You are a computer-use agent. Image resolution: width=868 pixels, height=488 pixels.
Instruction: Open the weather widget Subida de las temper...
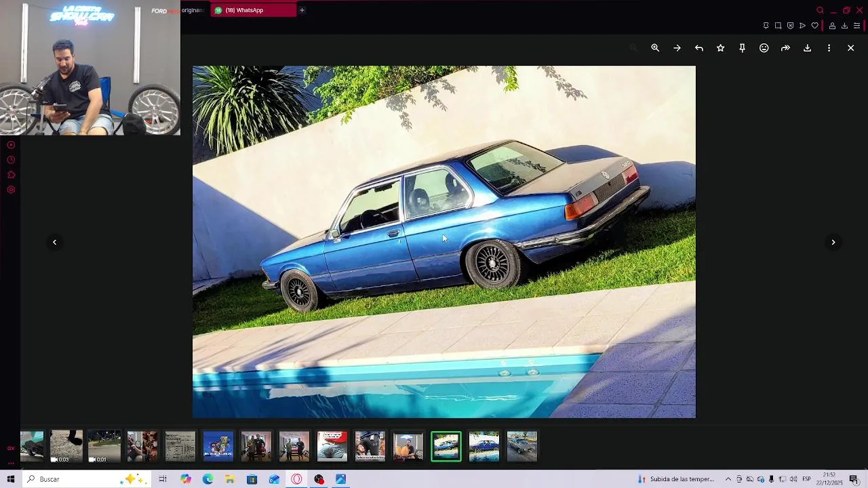click(676, 479)
